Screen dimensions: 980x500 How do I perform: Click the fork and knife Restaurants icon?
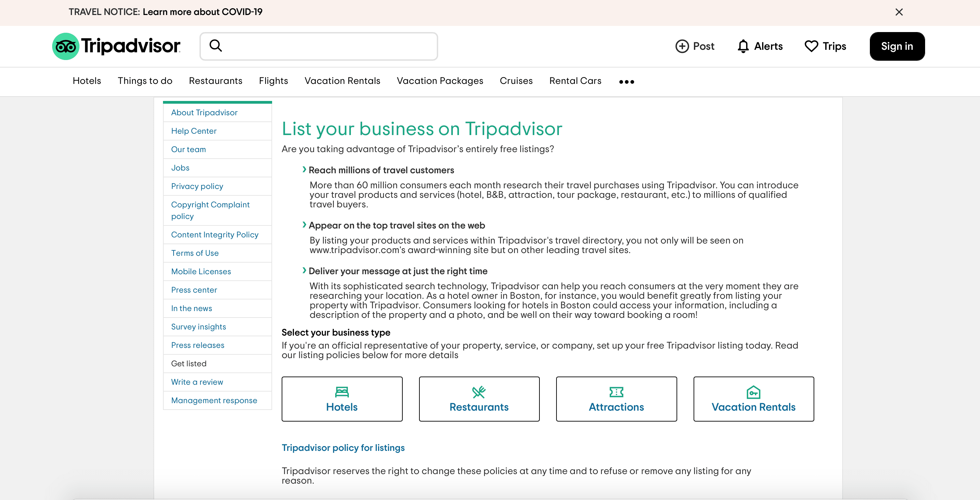point(479,392)
